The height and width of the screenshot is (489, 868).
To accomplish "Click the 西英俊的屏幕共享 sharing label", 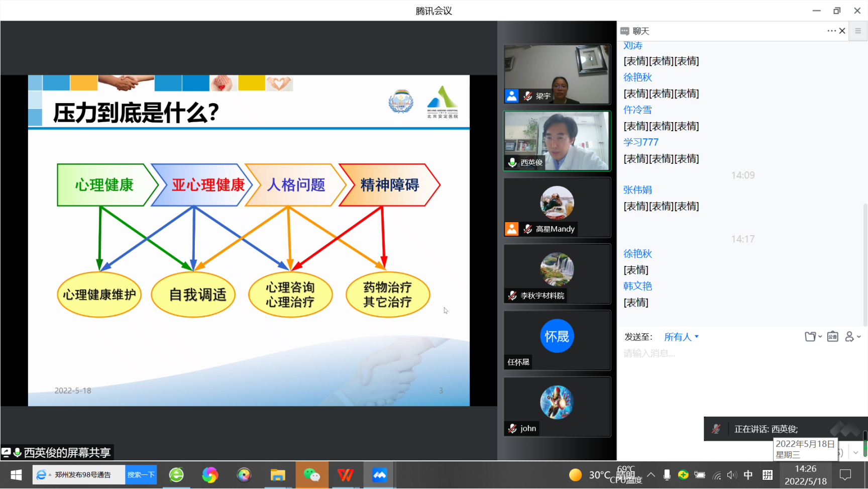I will (67, 453).
